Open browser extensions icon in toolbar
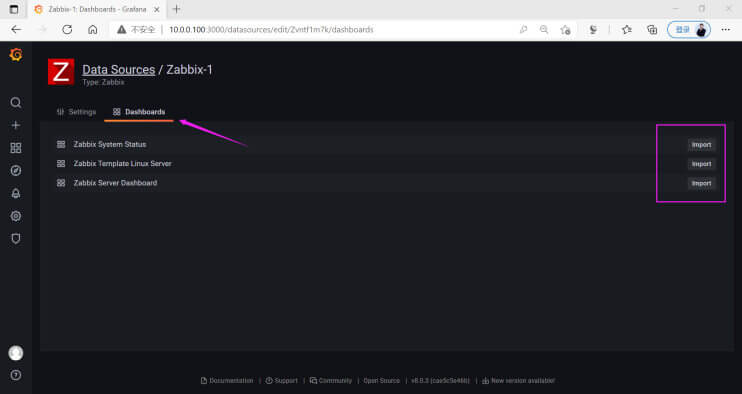742x394 pixels. coord(593,29)
